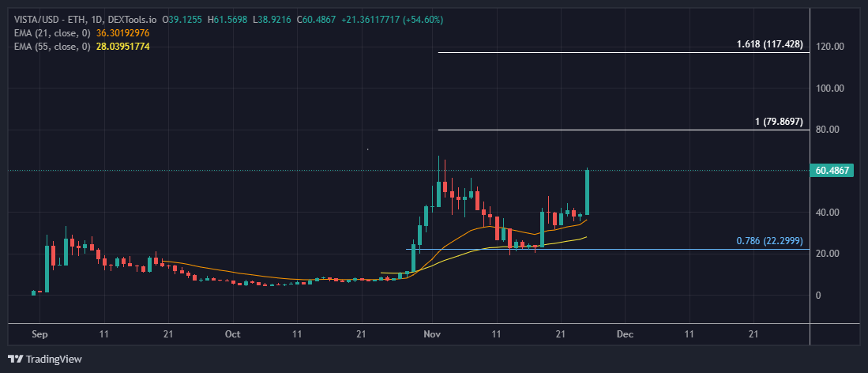The height and width of the screenshot is (373, 868).
Task: Click the 20.00 price axis label
Action: coord(827,254)
